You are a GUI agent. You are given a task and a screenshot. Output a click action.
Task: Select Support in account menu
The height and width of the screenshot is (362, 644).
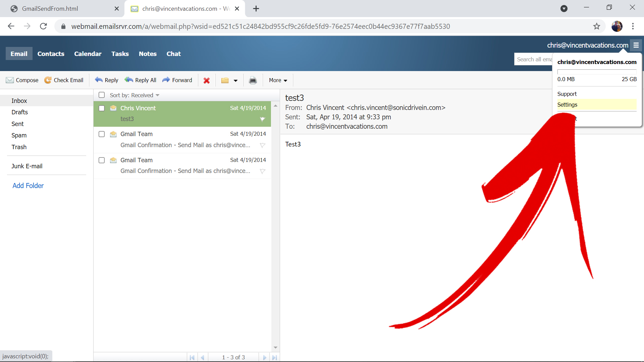(x=567, y=94)
